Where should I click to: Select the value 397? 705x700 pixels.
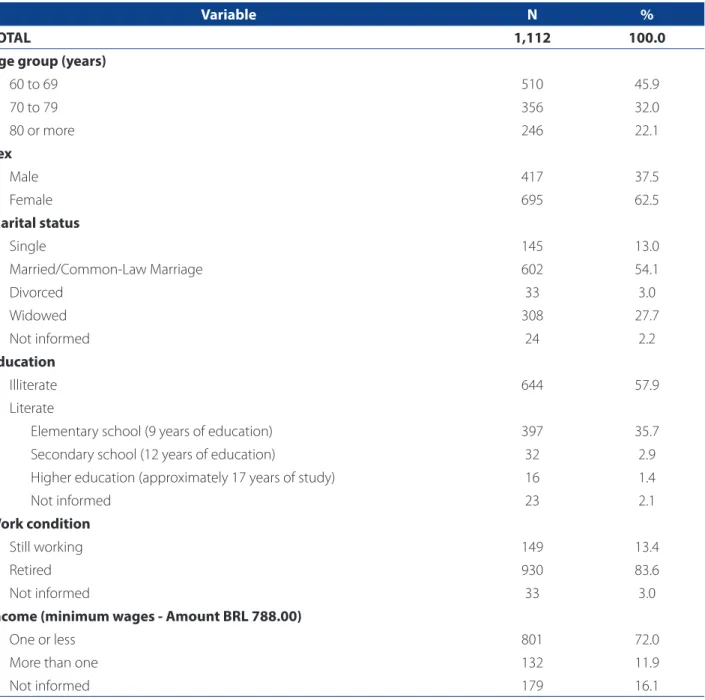tap(532, 431)
